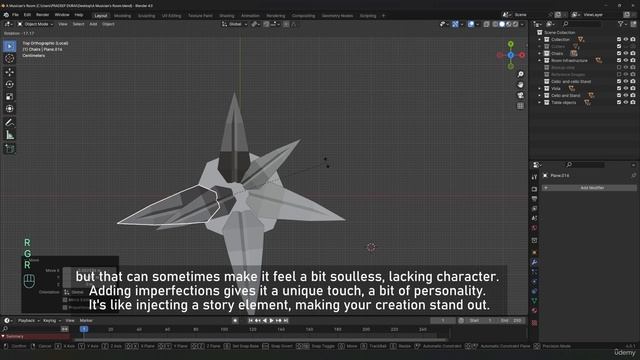Collapse the Room Infrastructure collection

click(540, 60)
